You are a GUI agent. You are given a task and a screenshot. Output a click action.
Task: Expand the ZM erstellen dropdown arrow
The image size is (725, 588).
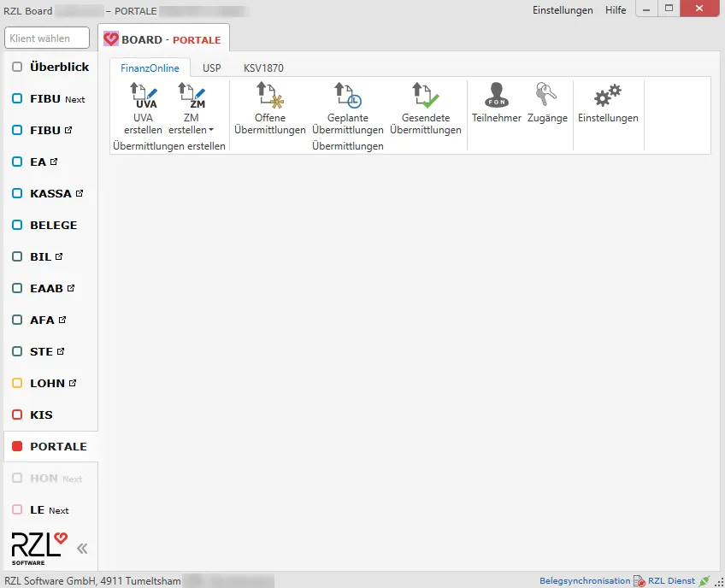click(211, 130)
